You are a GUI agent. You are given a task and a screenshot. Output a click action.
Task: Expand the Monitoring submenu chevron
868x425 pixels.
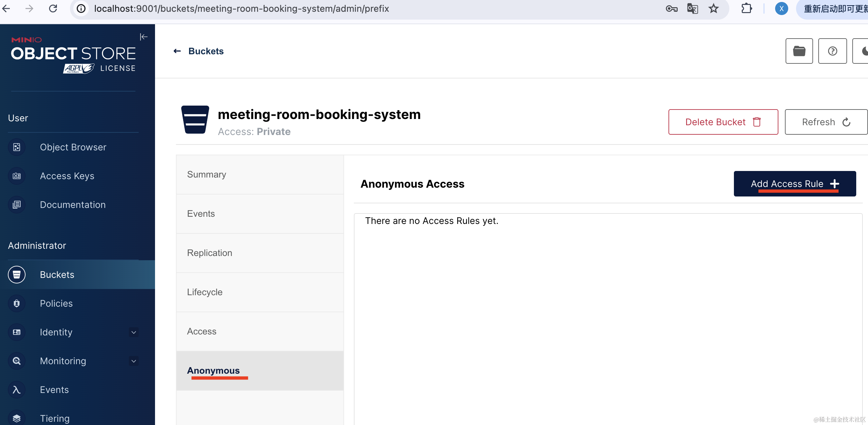134,361
